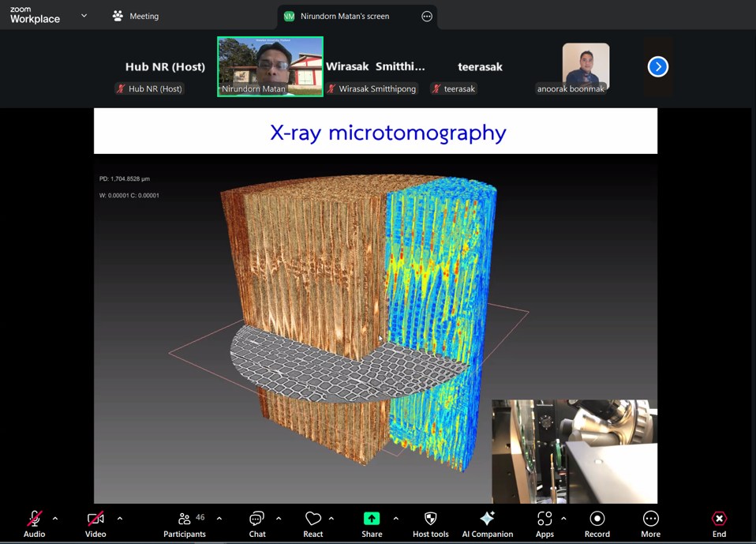Open options for Nirundorn Matan's screen
Screen dimensions: 756x544
[427, 16]
